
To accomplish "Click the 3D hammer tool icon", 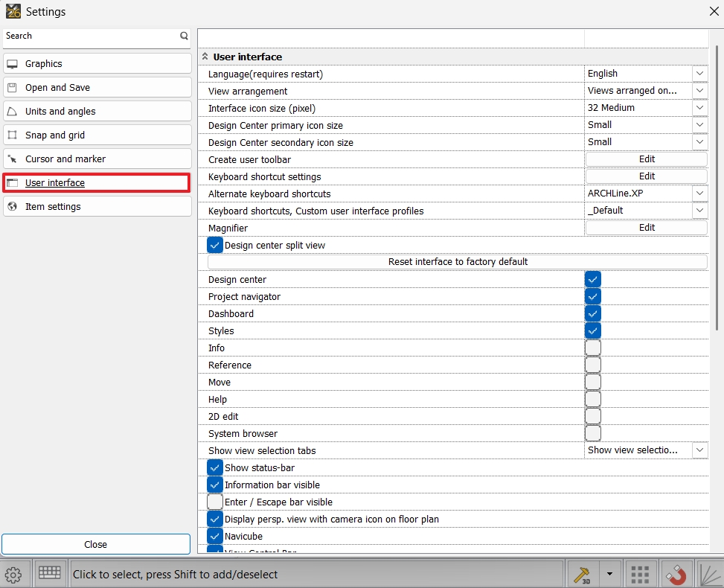I will [x=581, y=574].
